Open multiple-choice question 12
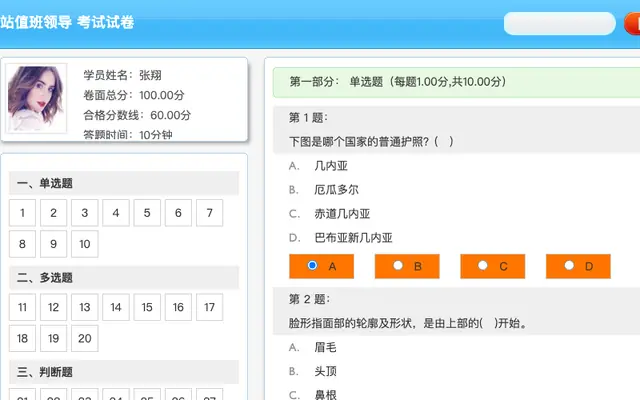The width and height of the screenshot is (640, 400). (x=53, y=307)
